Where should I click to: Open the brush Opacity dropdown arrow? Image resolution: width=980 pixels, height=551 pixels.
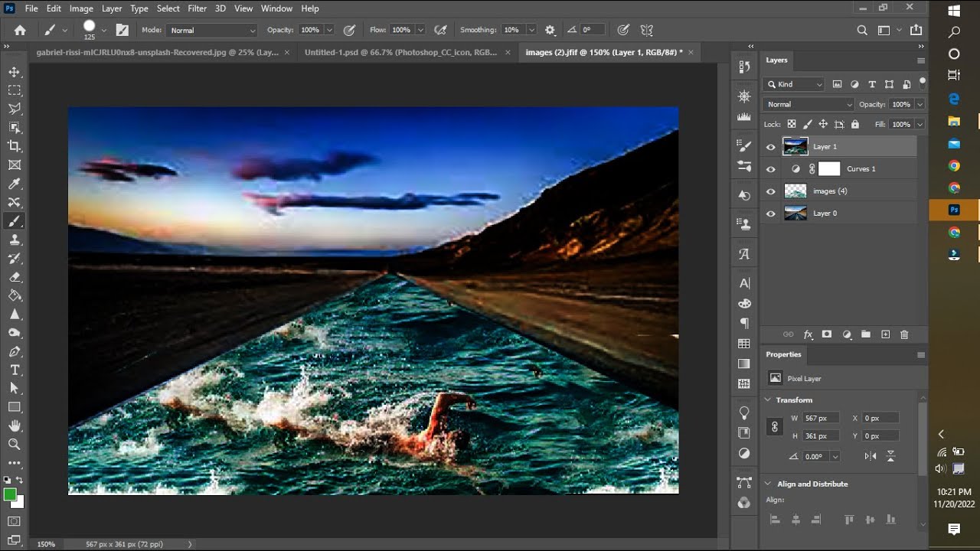tap(329, 31)
